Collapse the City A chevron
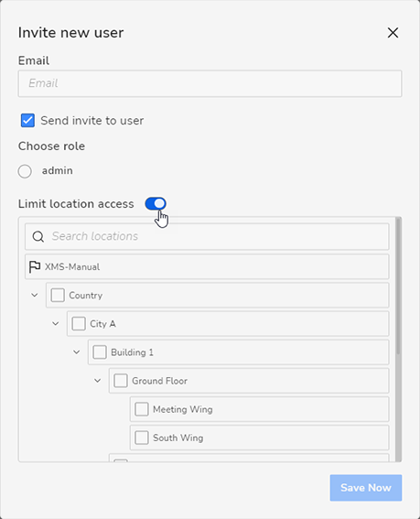This screenshot has width=420, height=519. pos(56,323)
